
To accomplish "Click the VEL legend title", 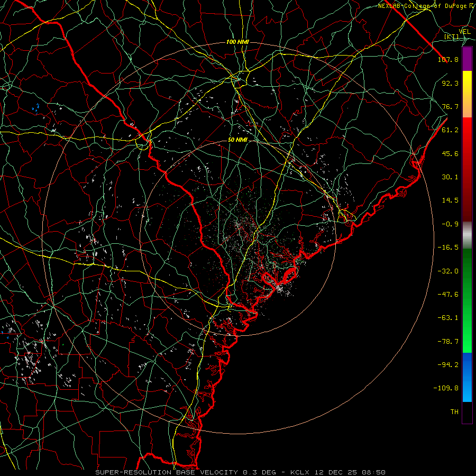I will click(x=464, y=32).
